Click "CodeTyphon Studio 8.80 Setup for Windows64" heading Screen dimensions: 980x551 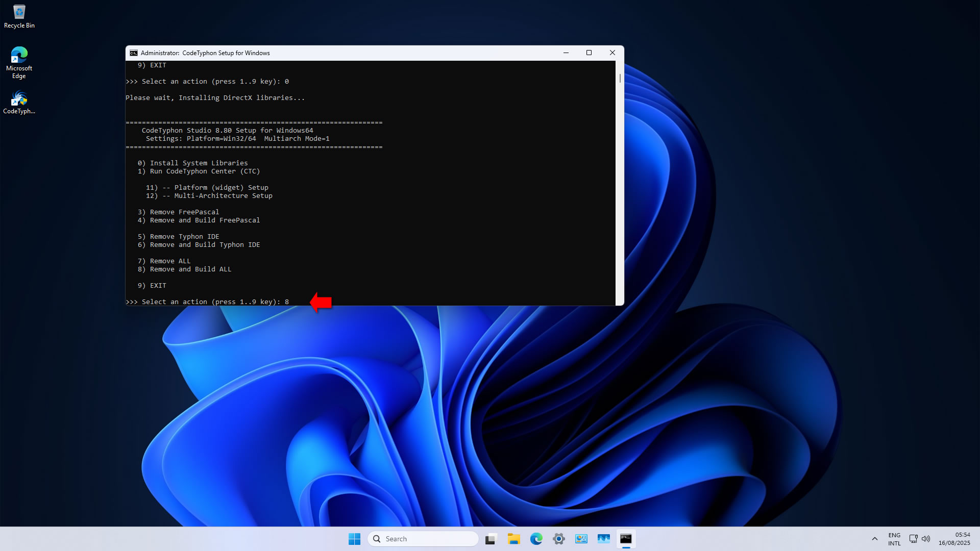pyautogui.click(x=227, y=131)
